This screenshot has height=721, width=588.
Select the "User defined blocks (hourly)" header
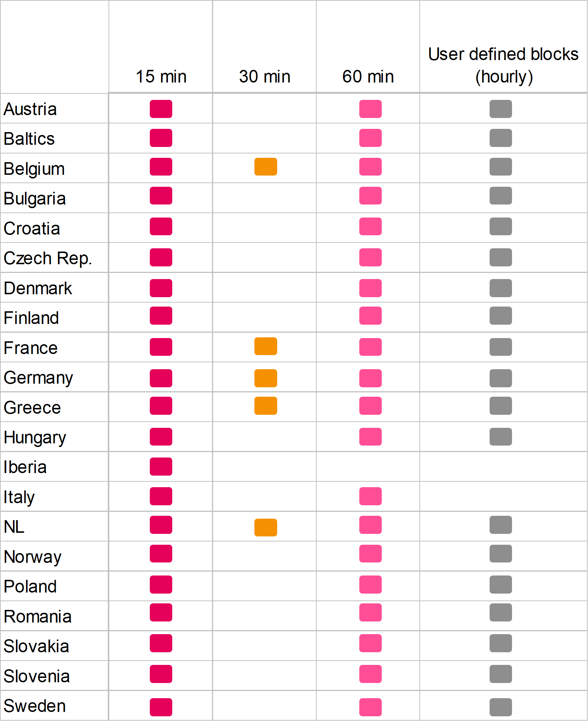[503, 65]
